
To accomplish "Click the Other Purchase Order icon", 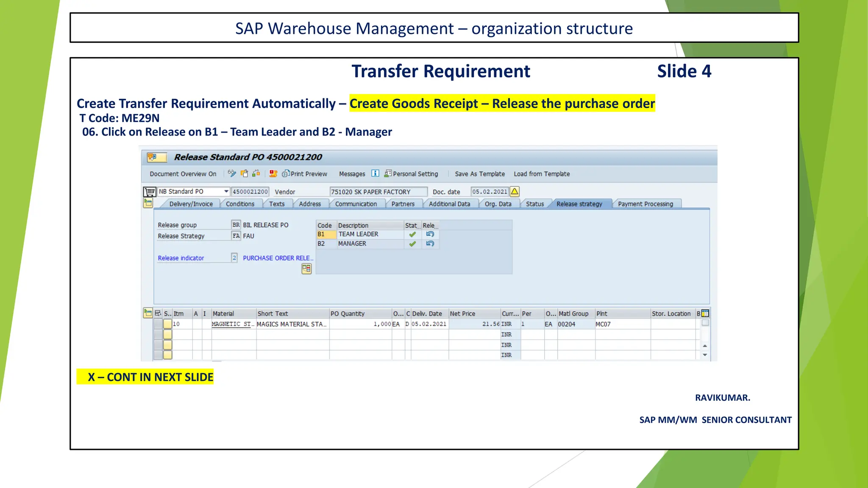I will (x=244, y=173).
